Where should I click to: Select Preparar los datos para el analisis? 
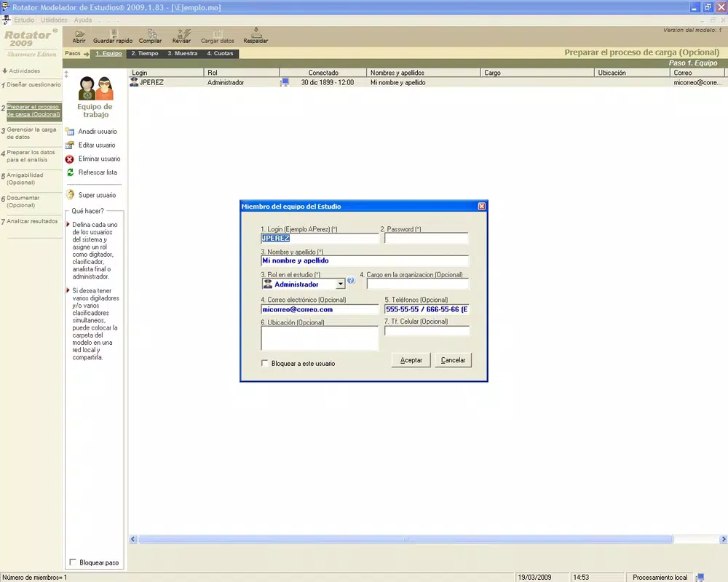click(x=31, y=156)
